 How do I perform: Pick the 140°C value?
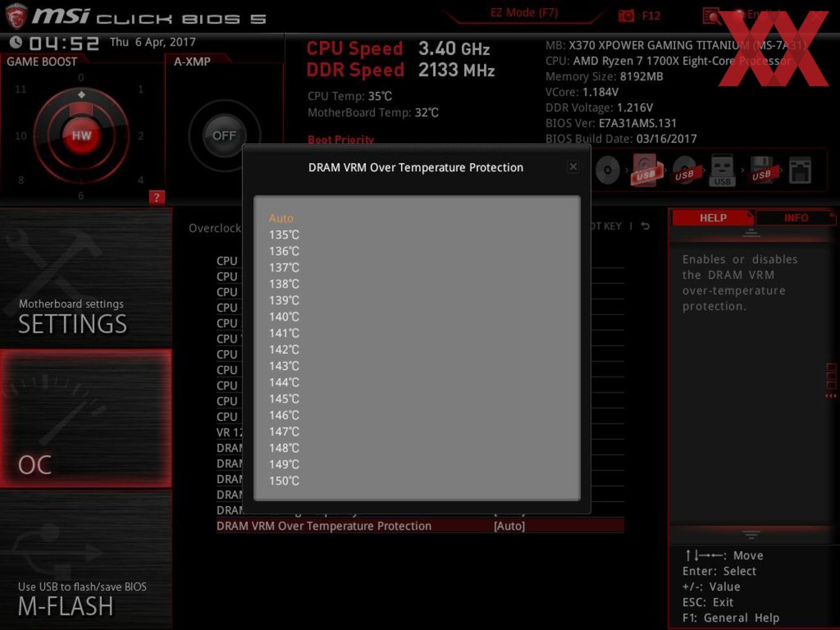(x=284, y=317)
